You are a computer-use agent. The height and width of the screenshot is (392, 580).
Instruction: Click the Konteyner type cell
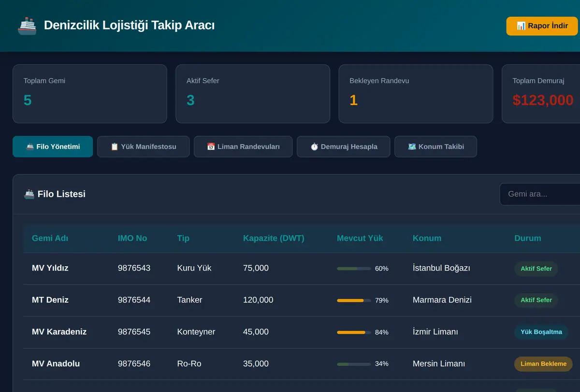pos(196,332)
